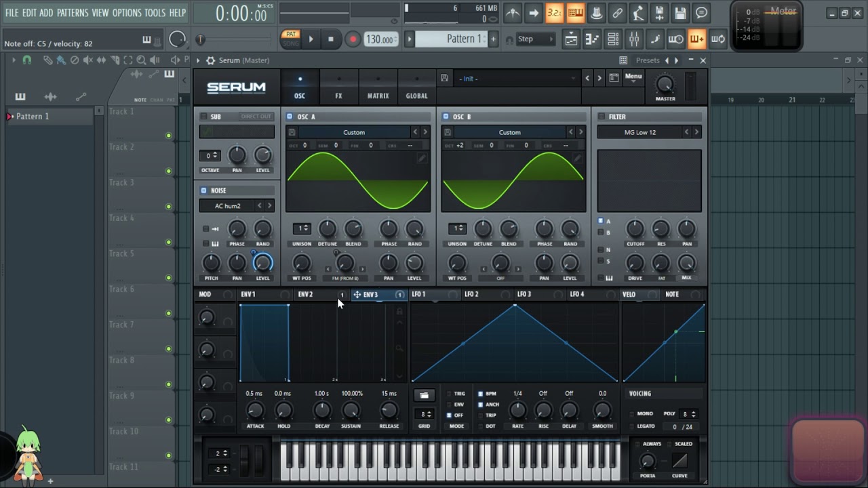The image size is (868, 488).
Task: Toggle the PAT/SONG mode switch
Action: click(291, 39)
